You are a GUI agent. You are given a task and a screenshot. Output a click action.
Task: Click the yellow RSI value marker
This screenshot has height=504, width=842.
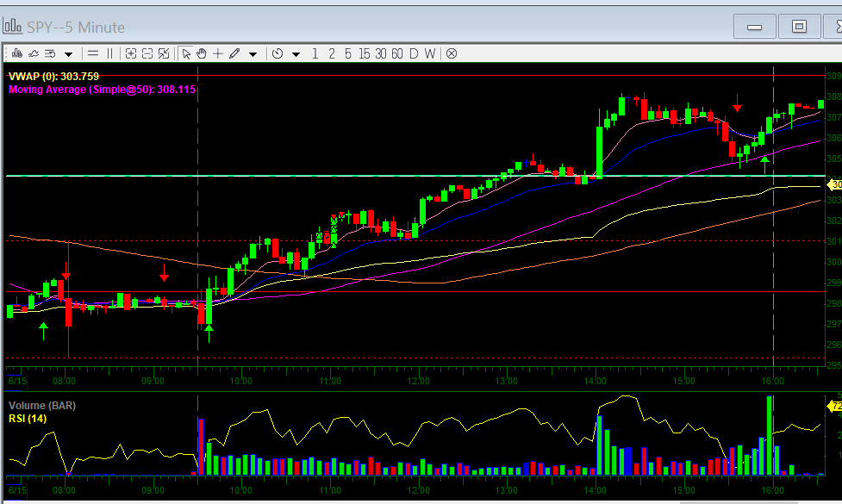click(834, 405)
